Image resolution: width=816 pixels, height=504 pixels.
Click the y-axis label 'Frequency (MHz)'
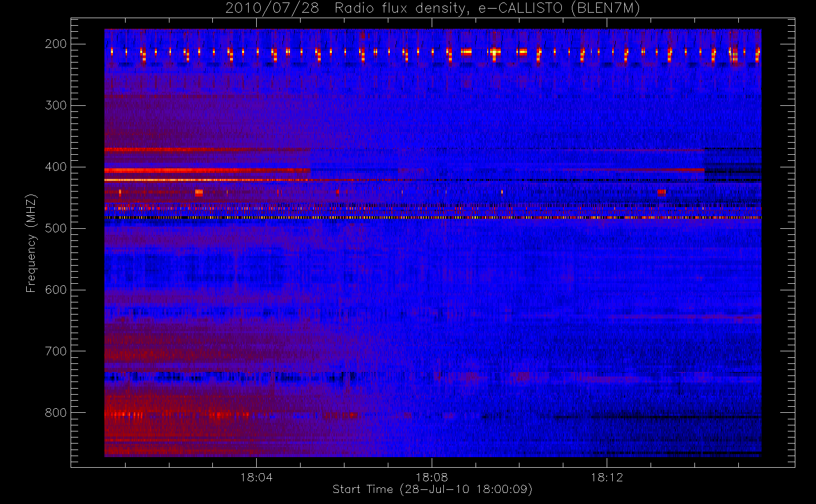point(31,243)
